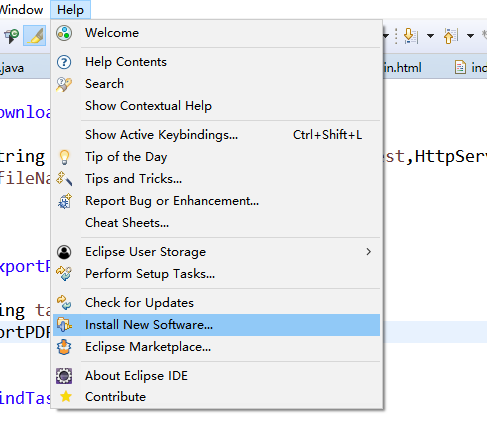Open Tip of the Day
Viewport: 487px width, 433px height.
pos(216,157)
